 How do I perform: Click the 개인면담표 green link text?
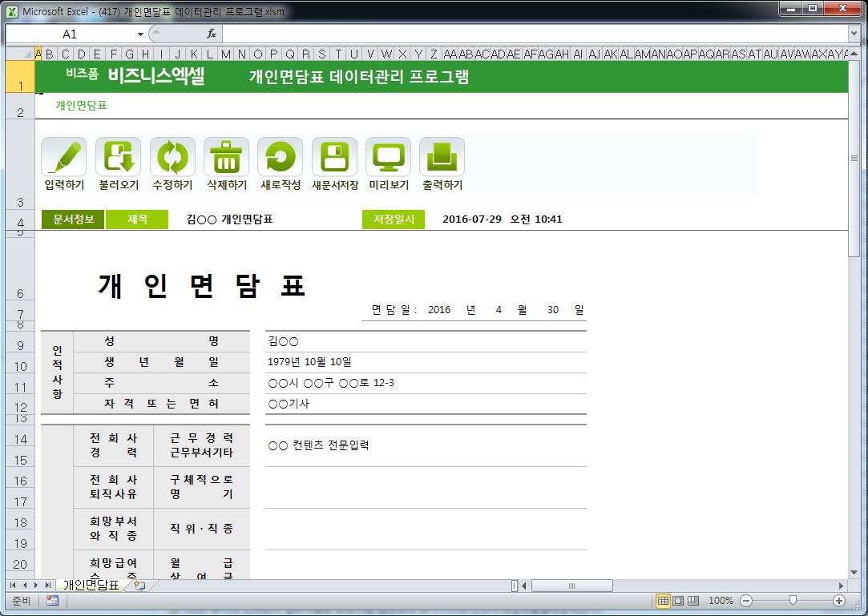pyautogui.click(x=81, y=105)
